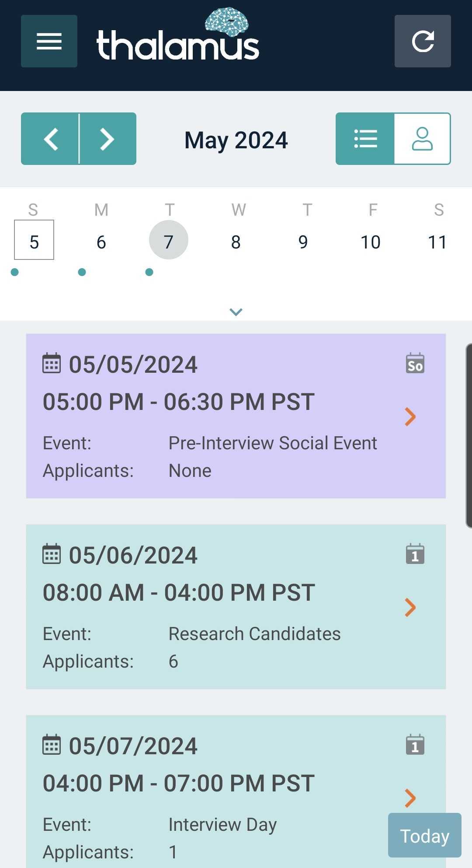Switch to person view toggle
The width and height of the screenshot is (472, 868).
point(422,139)
